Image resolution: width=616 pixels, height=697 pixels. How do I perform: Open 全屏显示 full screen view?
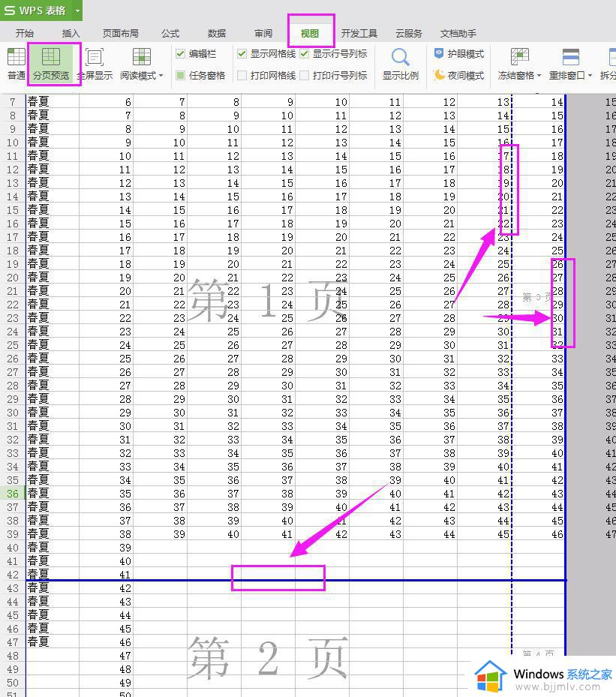tap(95, 64)
